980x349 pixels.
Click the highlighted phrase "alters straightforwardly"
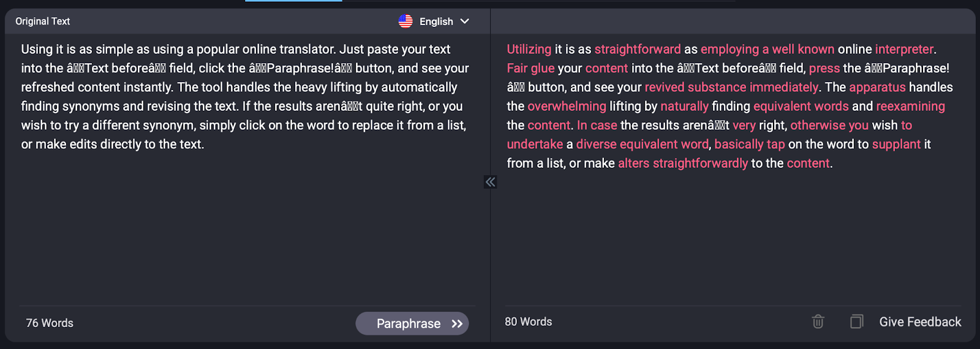(x=683, y=163)
